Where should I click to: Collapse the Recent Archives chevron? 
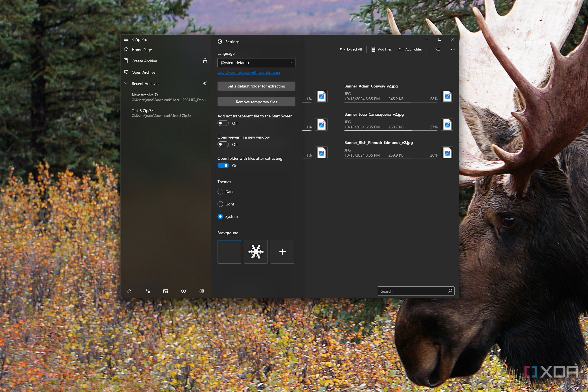126,84
